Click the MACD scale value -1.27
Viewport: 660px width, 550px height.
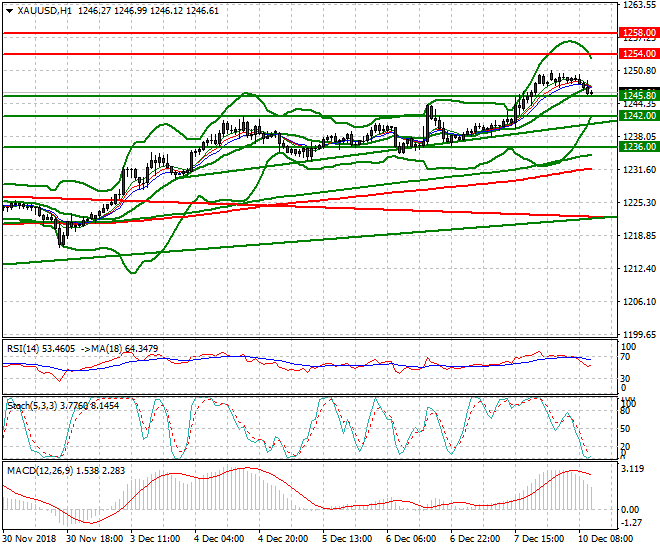click(x=631, y=523)
